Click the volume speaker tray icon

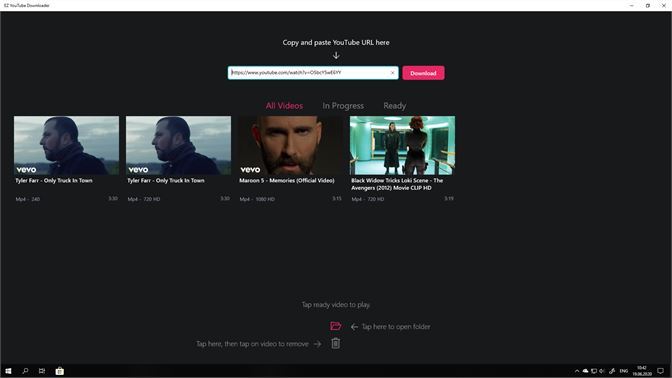pos(602,371)
